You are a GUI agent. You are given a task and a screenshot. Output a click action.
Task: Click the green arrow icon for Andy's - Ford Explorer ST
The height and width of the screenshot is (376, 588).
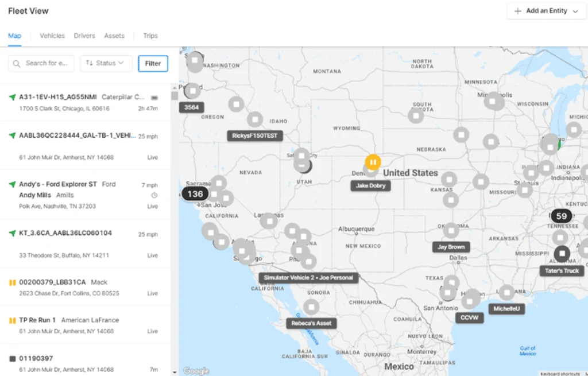pyautogui.click(x=13, y=184)
